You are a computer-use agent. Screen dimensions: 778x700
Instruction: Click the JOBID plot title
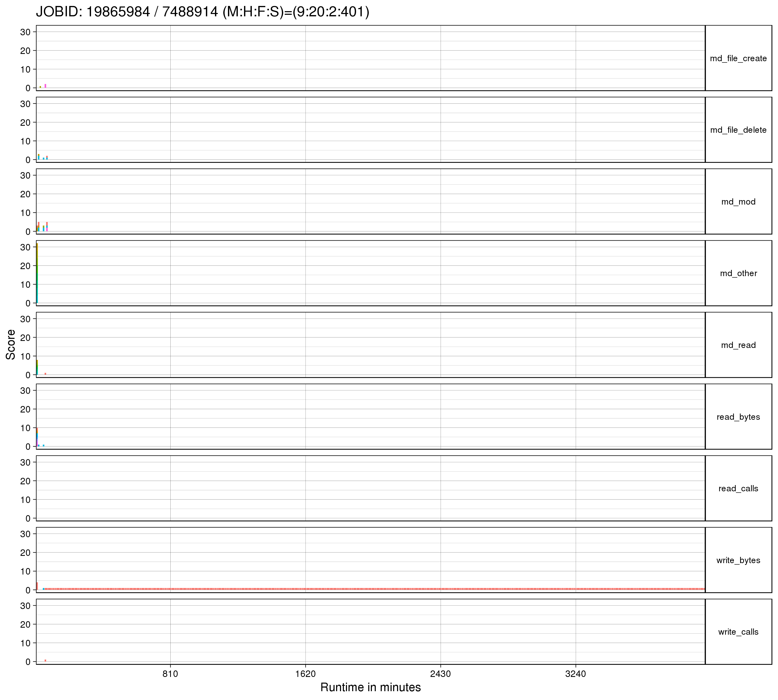click(202, 12)
